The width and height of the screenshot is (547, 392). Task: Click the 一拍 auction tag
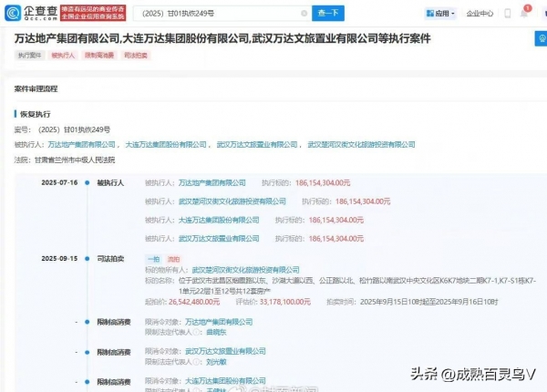153,259
